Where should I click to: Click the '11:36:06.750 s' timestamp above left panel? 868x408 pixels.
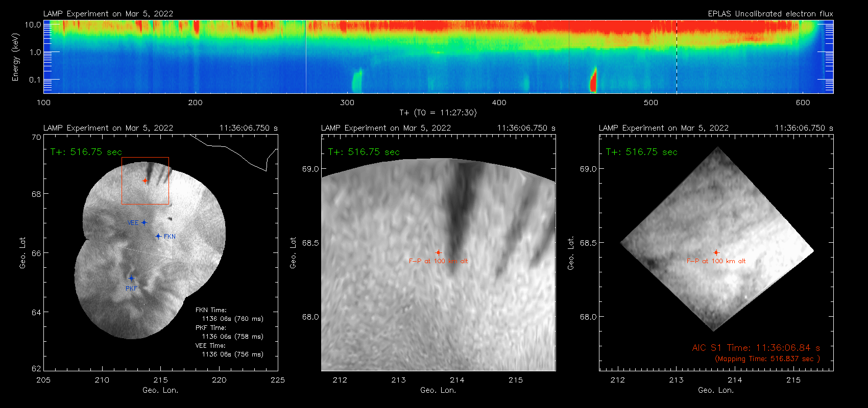click(249, 128)
